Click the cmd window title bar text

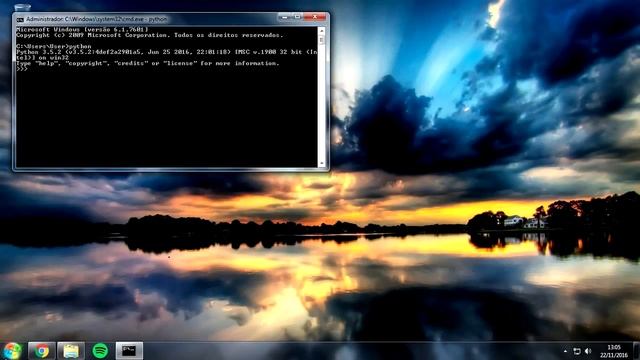tap(97, 19)
